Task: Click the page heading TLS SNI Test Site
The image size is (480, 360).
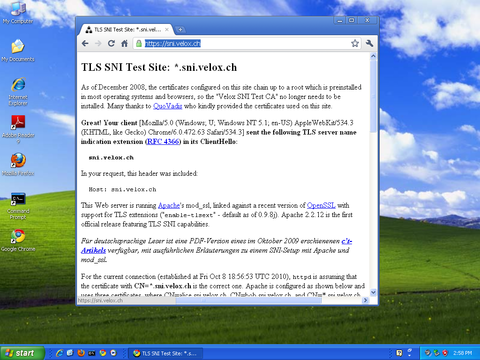Action: (x=159, y=67)
